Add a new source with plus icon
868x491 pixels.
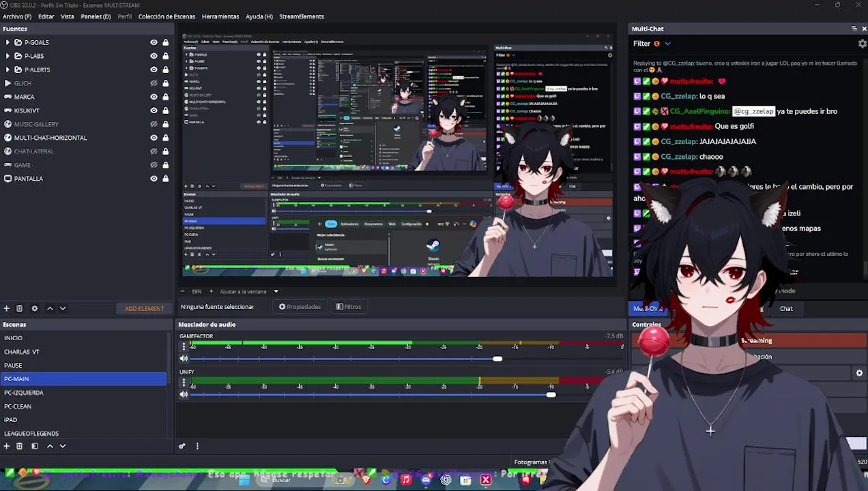6,308
